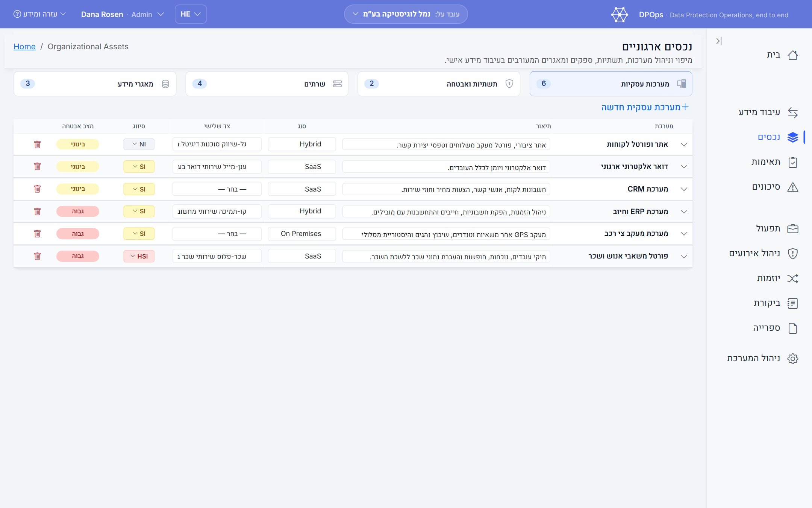Image resolution: width=812 pixels, height=508 pixels.
Task: Open the ניהול אירועים shield icon
Action: 792,254
